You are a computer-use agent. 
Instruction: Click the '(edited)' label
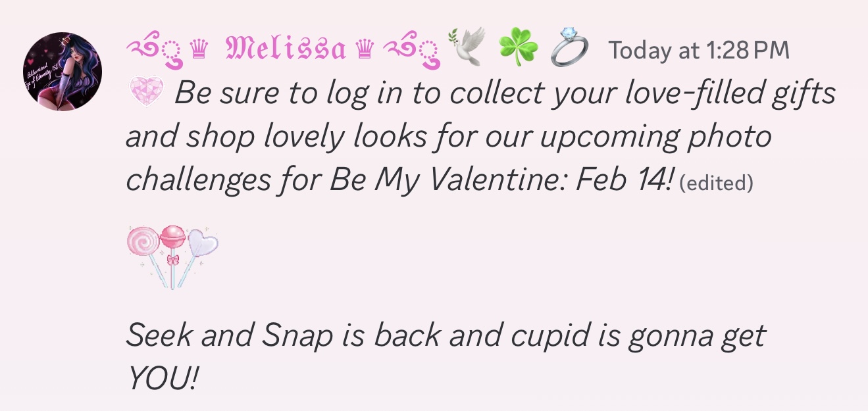715,183
